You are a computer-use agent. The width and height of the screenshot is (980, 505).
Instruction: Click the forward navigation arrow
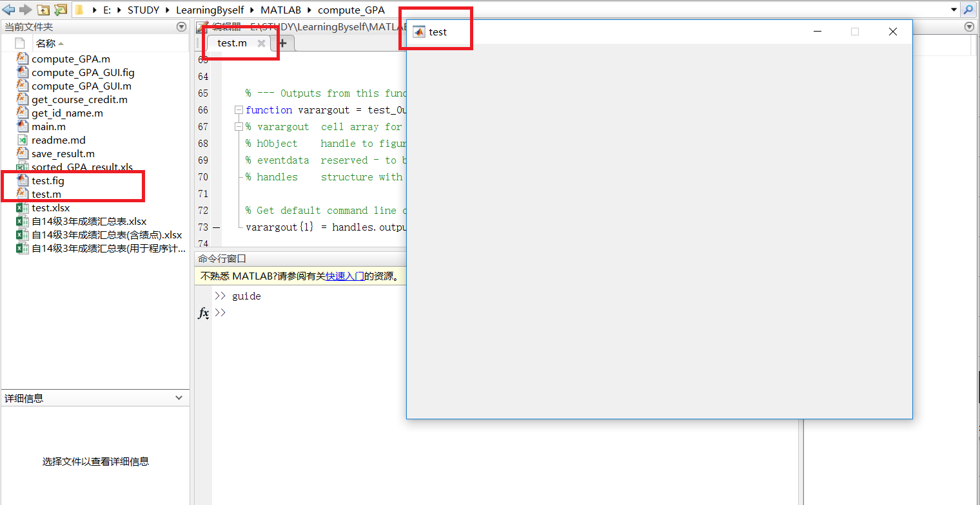pos(25,10)
